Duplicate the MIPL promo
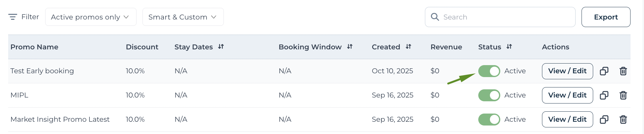The image size is (644, 134). (604, 95)
